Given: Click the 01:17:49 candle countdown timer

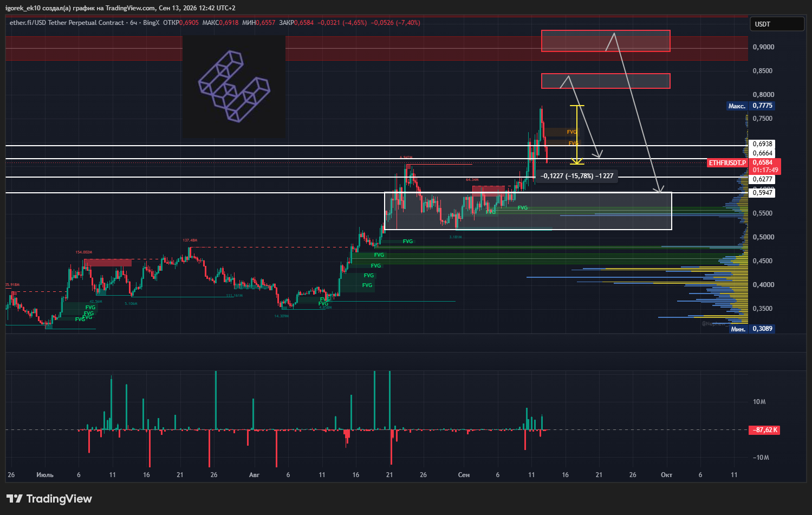Looking at the screenshot, I should tap(765, 170).
